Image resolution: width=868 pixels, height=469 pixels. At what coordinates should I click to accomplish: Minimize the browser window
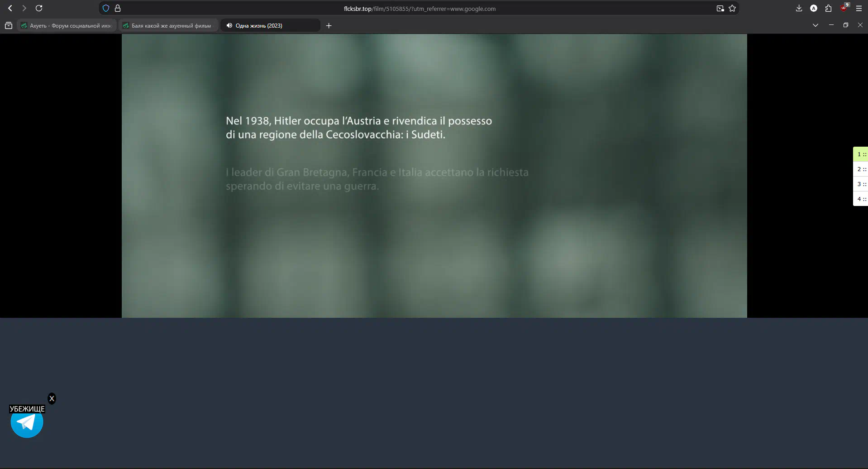(x=831, y=25)
